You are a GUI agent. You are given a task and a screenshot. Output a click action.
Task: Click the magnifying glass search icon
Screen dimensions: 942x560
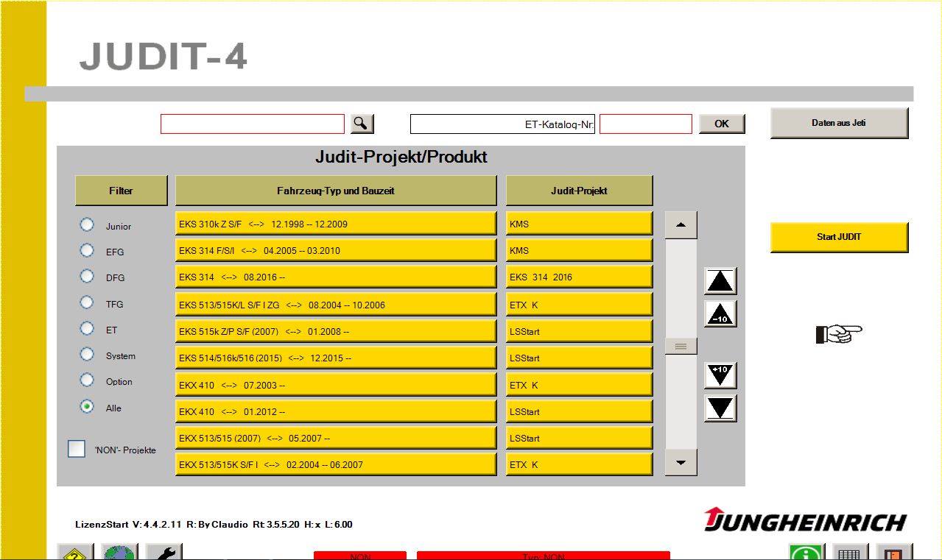(x=362, y=124)
